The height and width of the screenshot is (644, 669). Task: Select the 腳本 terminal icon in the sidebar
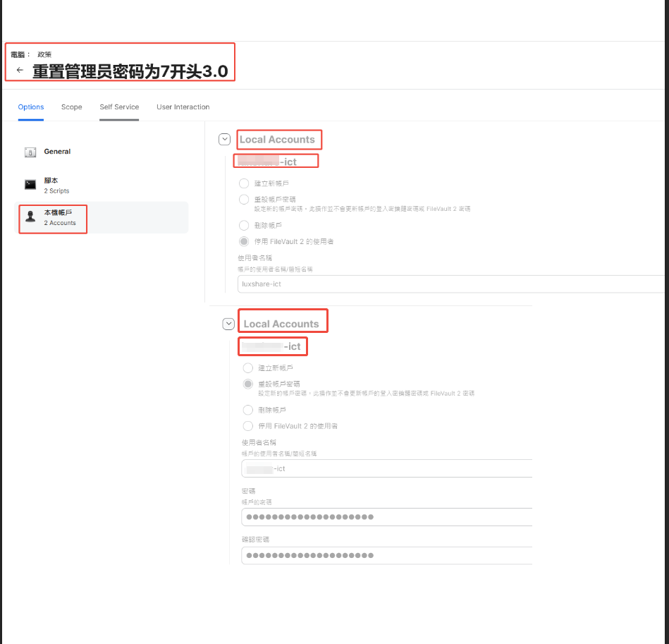point(30,185)
